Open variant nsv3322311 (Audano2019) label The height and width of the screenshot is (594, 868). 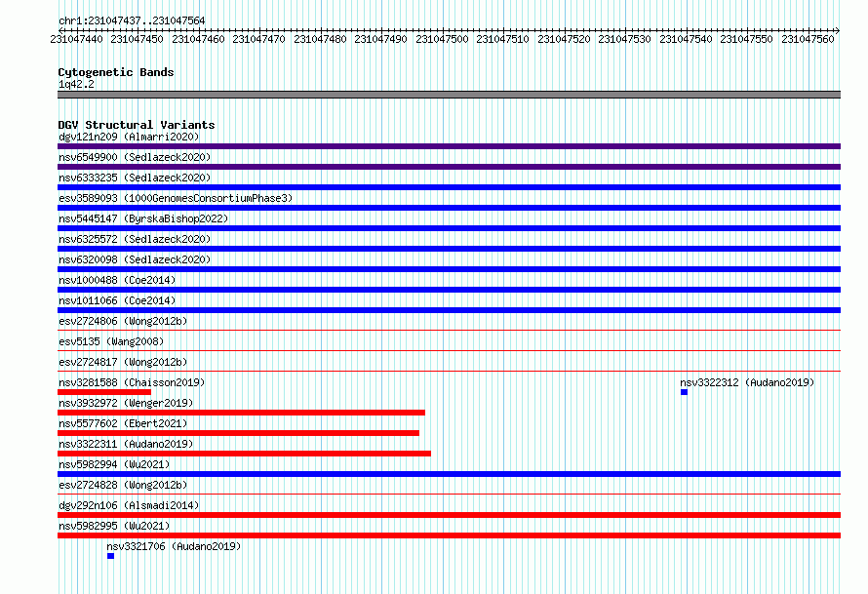point(126,444)
